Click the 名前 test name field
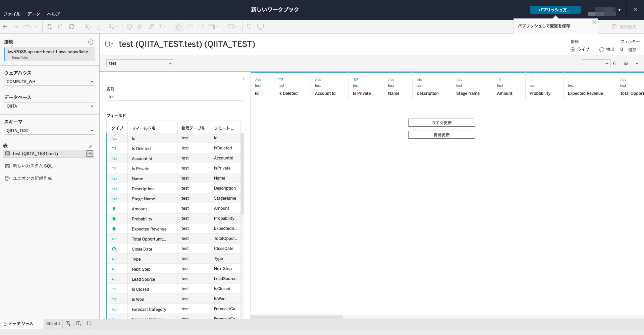This screenshot has width=644, height=335. (175, 97)
